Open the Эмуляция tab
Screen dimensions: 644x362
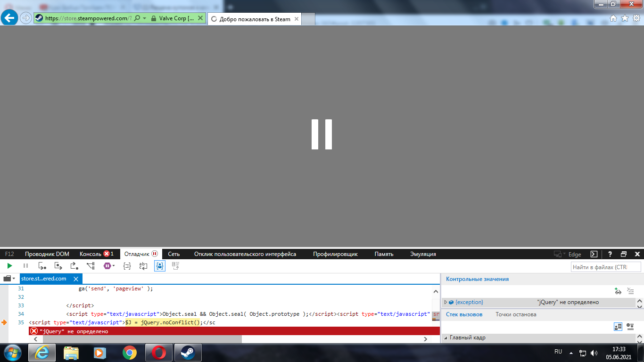423,254
